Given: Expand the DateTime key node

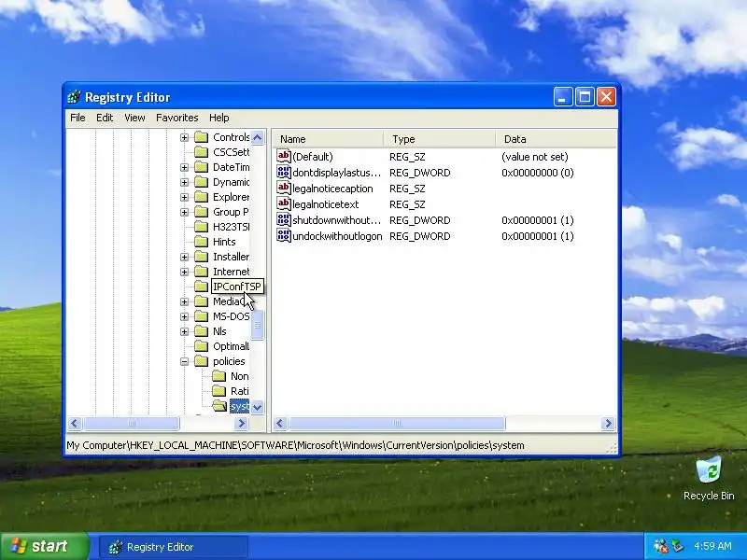Looking at the screenshot, I should pyautogui.click(x=184, y=167).
